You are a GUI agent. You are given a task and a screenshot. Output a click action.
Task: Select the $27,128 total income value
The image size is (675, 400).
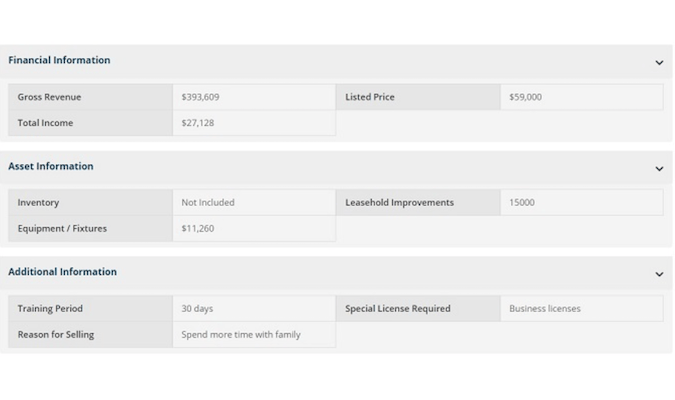tap(198, 123)
